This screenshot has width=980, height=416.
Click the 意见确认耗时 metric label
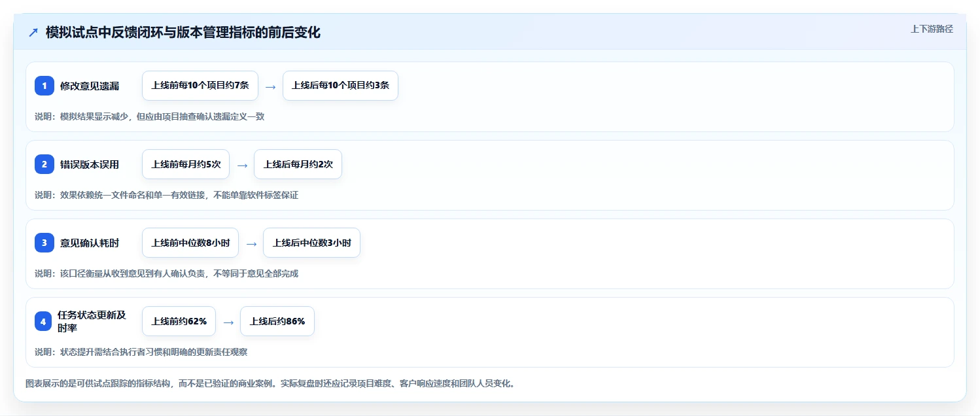coord(90,243)
